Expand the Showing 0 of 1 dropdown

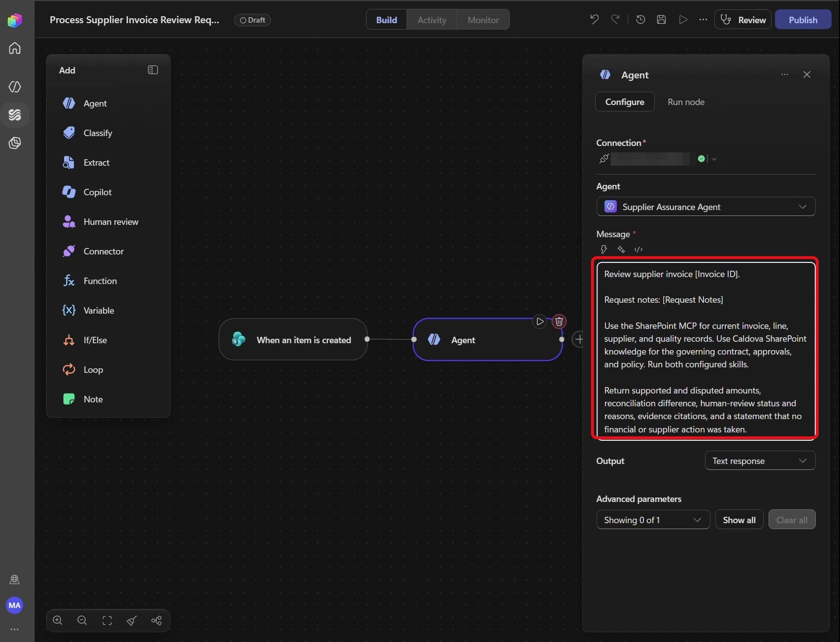click(x=653, y=520)
